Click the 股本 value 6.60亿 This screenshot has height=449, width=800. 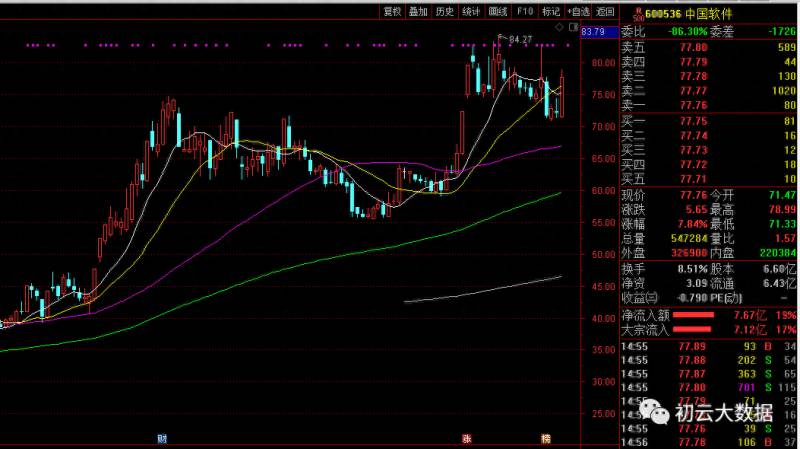pos(780,269)
